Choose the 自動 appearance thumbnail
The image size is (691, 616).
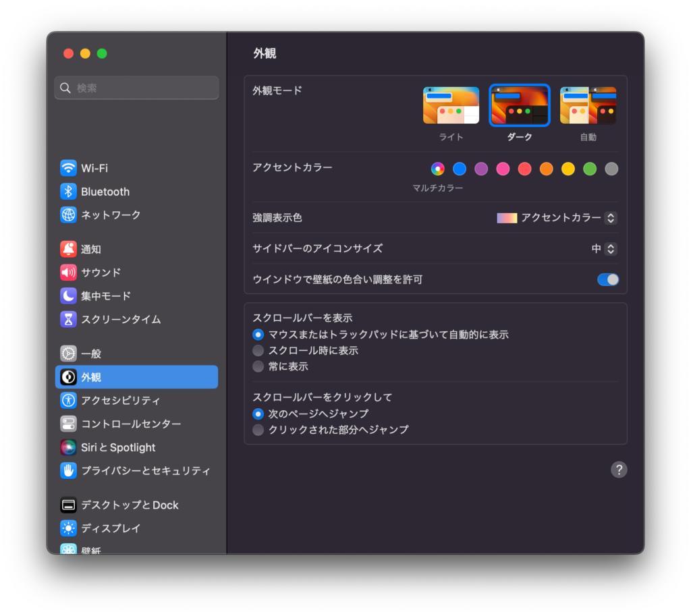click(588, 105)
